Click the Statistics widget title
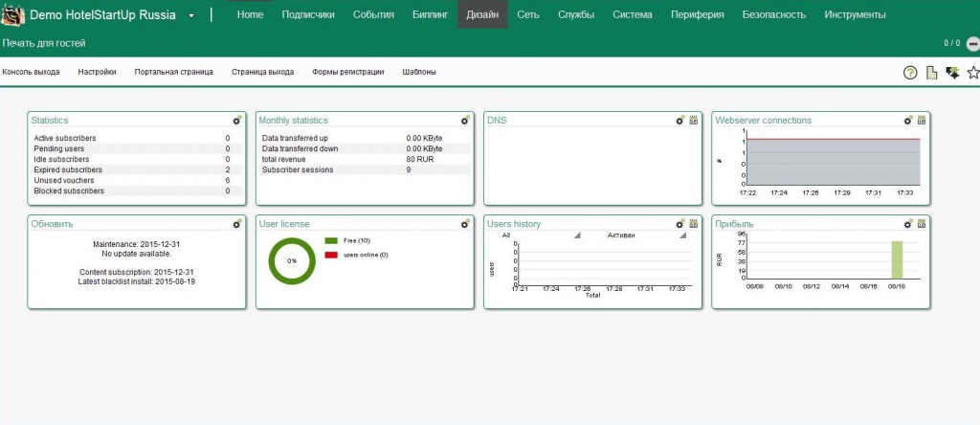Viewport: 980px width, 425px height. coord(50,120)
